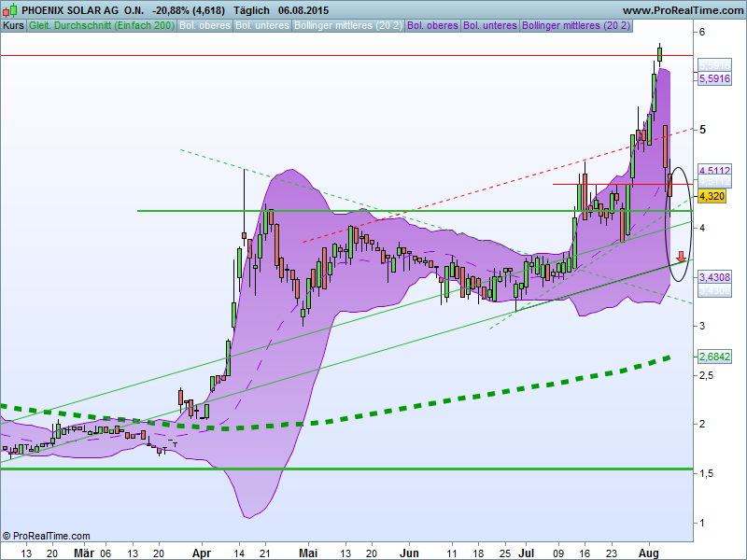The width and height of the screenshot is (747, 560).
Task: Select the Kurs indicator label
Action: (14, 25)
